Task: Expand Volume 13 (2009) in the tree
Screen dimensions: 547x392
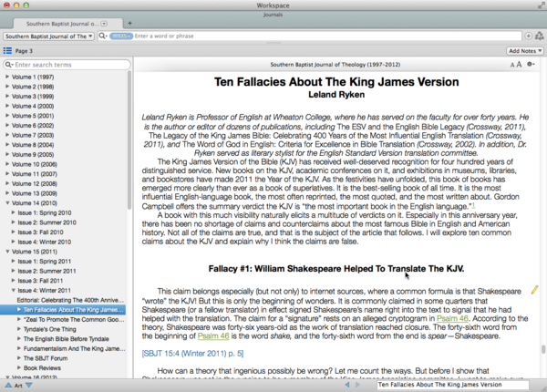Action: coord(7,194)
